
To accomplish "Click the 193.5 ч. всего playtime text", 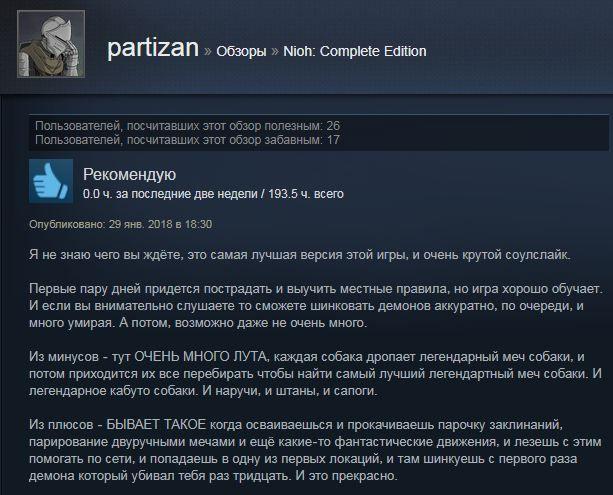I will point(306,194).
